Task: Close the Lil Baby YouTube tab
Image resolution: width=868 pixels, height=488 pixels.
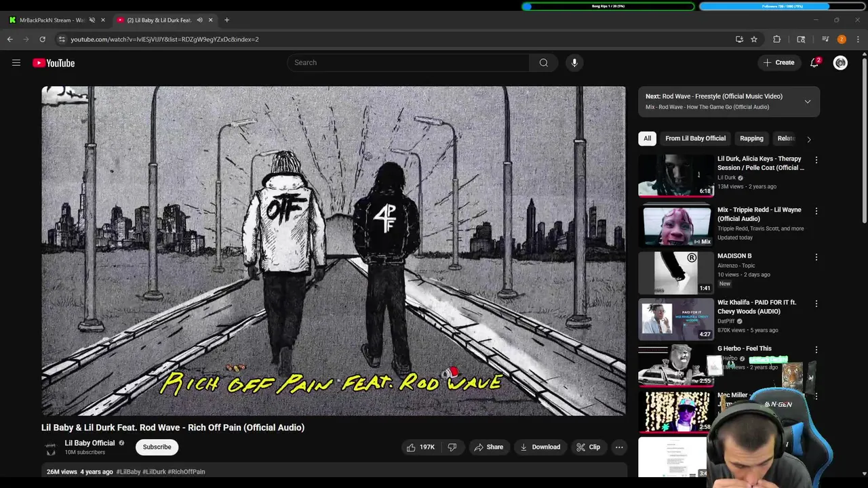Action: [x=210, y=20]
